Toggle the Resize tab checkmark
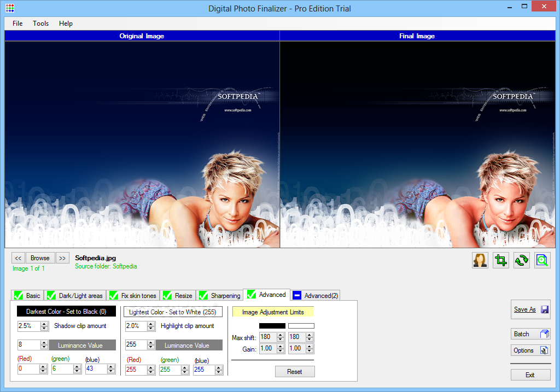The image size is (560, 392). point(167,296)
